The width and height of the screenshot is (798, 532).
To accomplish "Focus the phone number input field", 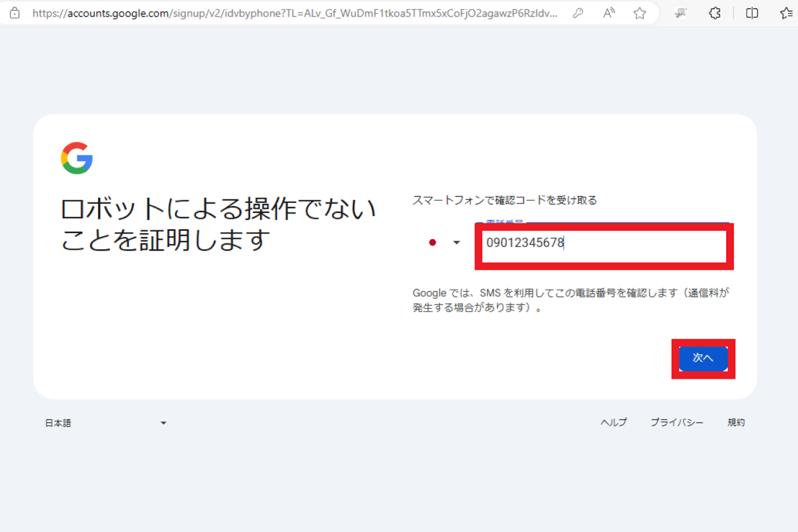I will coord(604,246).
